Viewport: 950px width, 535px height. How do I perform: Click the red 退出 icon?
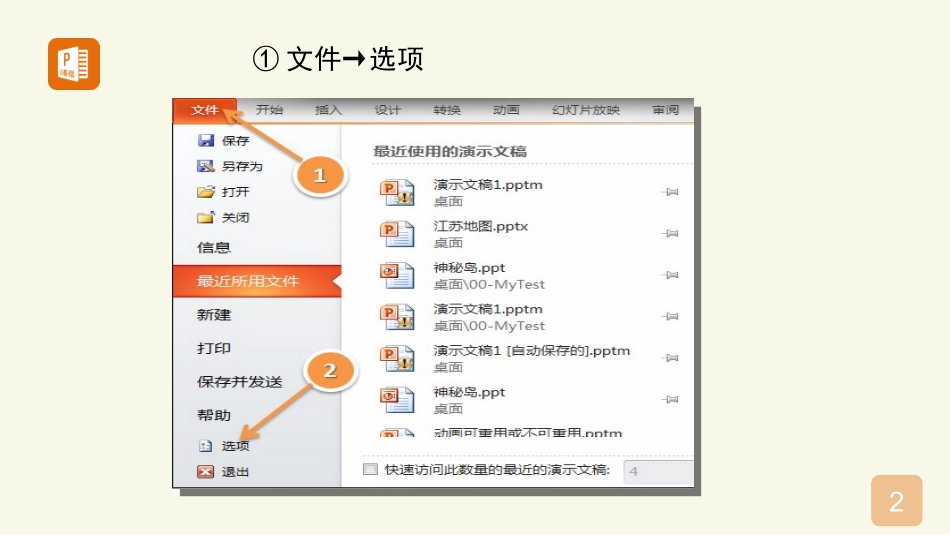[x=206, y=471]
